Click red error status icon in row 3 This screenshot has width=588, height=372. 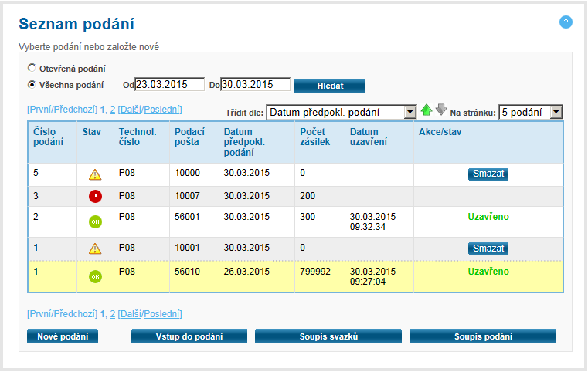tap(95, 196)
